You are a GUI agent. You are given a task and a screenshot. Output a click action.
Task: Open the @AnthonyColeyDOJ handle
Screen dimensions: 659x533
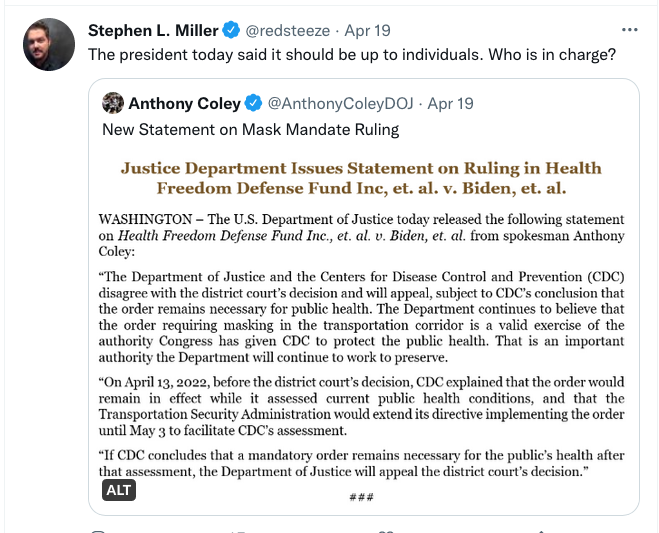[341, 104]
